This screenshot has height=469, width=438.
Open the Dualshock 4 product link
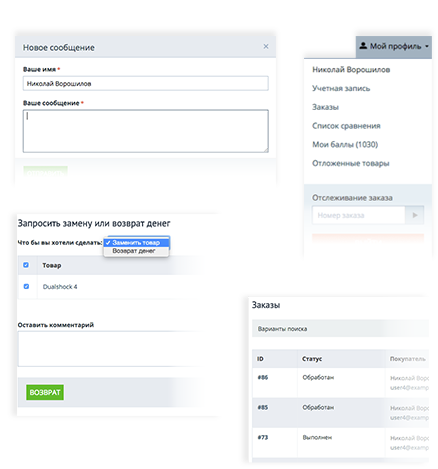tap(60, 287)
